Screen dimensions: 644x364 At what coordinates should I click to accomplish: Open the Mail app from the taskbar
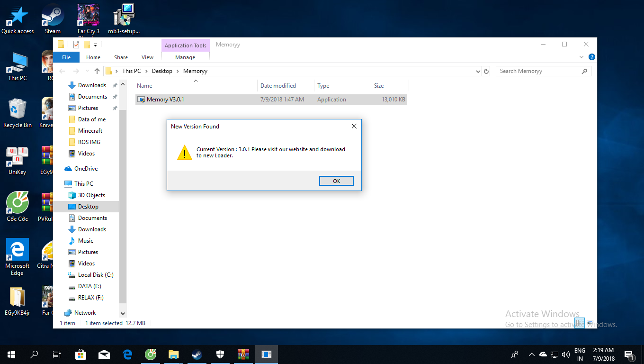pos(104,354)
